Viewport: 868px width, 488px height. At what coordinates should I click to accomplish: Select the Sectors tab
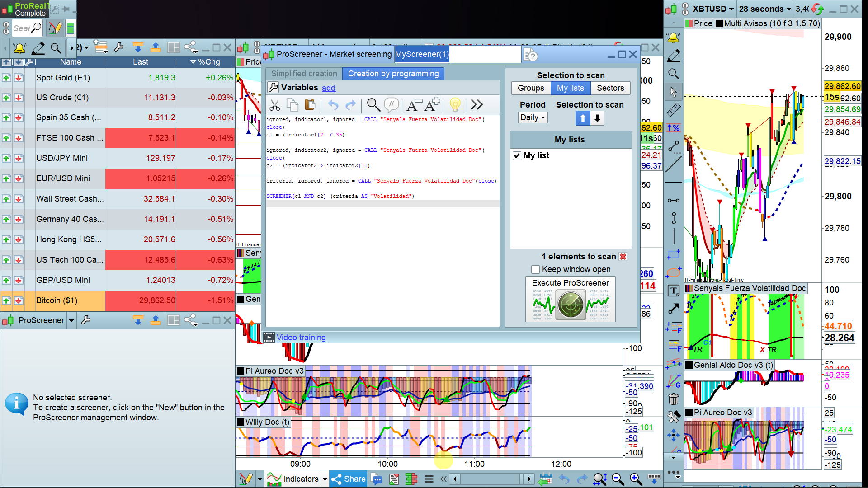pos(610,88)
